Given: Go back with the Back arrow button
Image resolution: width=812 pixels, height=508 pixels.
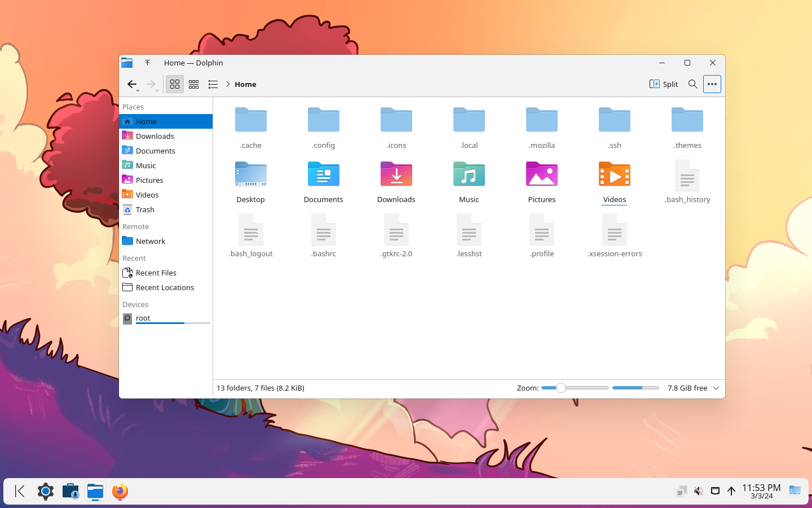Looking at the screenshot, I should [131, 84].
